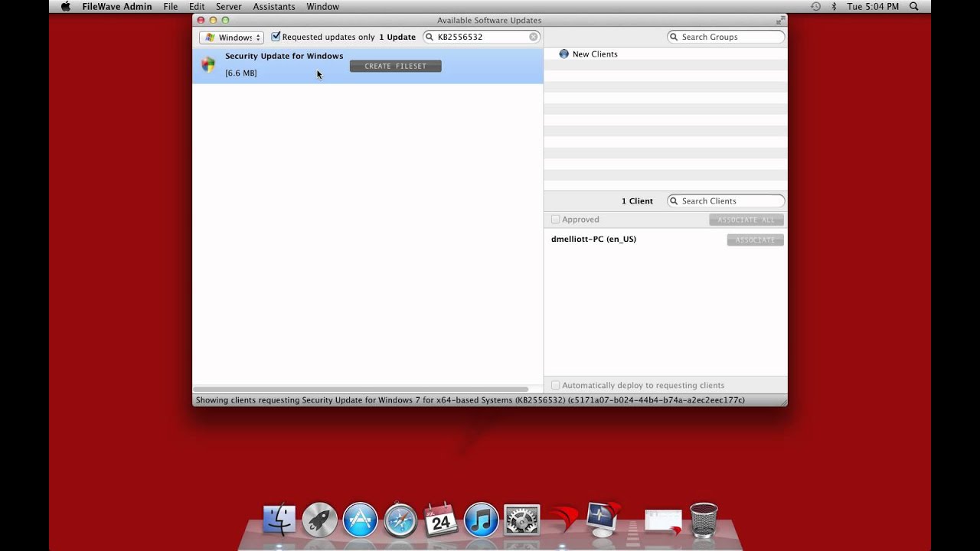Open the FileWave Admin menu
Image resolution: width=980 pixels, height=551 pixels.
(117, 6)
